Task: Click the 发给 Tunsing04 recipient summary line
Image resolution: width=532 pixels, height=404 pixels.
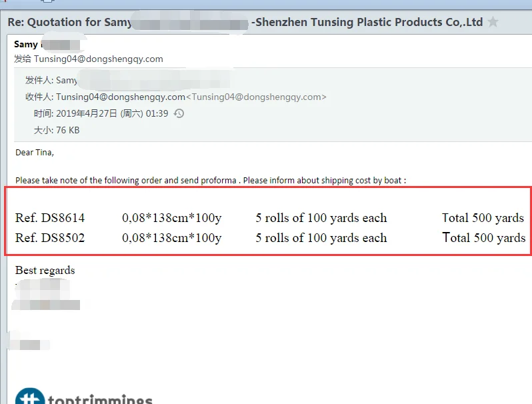Action: (x=88, y=59)
